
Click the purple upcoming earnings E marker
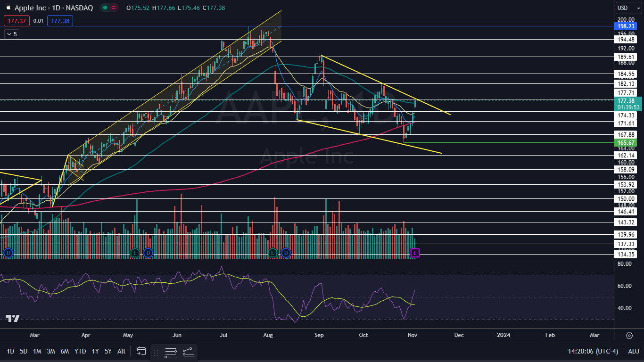pos(415,253)
